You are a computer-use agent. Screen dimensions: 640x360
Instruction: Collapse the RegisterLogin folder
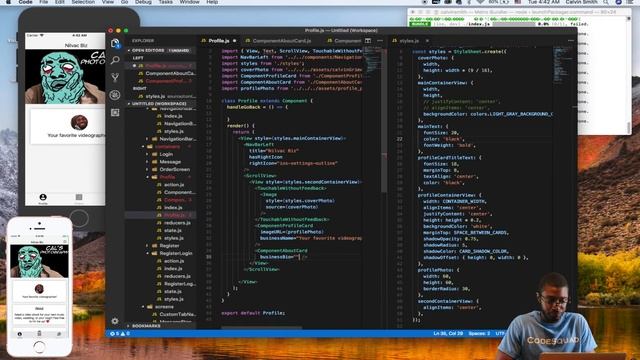coord(176,253)
